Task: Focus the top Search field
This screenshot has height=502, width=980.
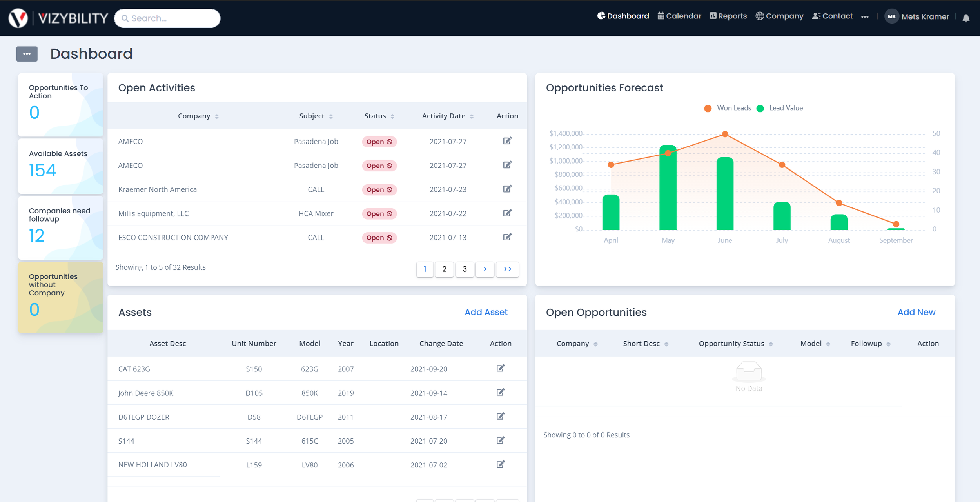Action: click(172, 18)
